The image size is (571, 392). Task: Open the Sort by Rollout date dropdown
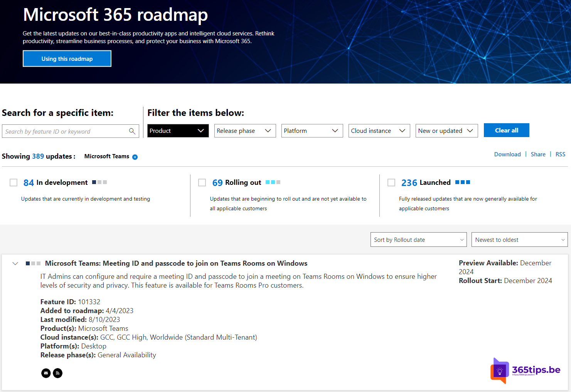tap(419, 240)
